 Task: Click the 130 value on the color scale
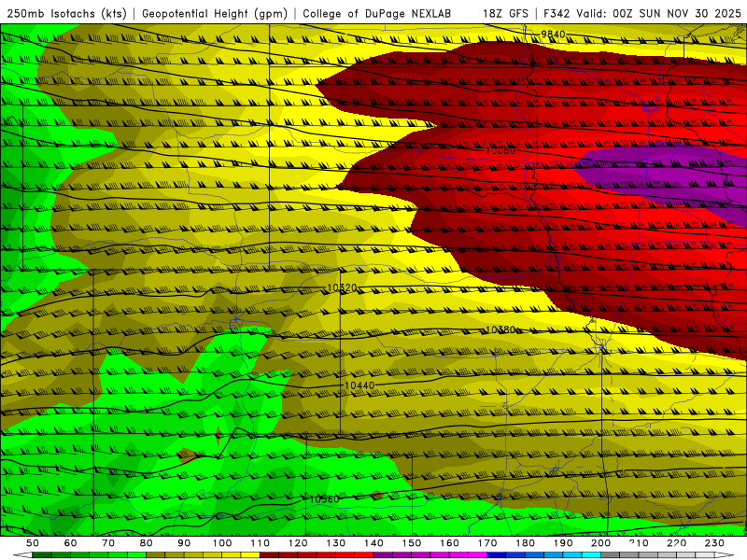click(x=336, y=543)
